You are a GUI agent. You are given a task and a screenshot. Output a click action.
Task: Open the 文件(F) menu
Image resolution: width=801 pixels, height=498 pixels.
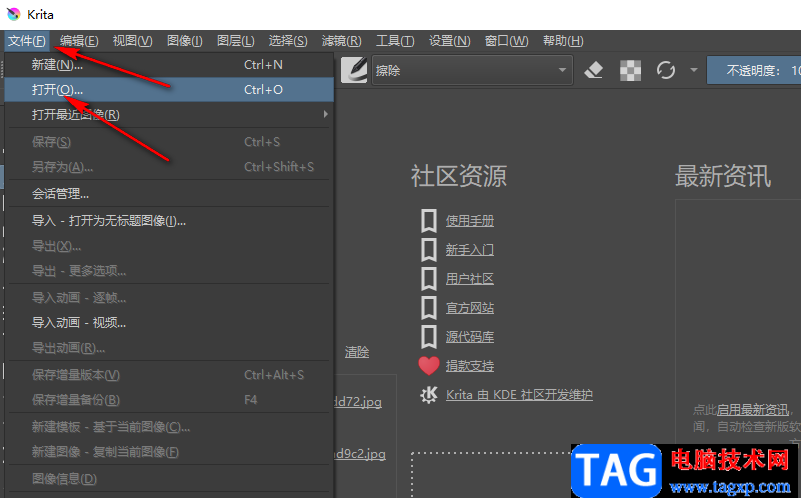[27, 41]
